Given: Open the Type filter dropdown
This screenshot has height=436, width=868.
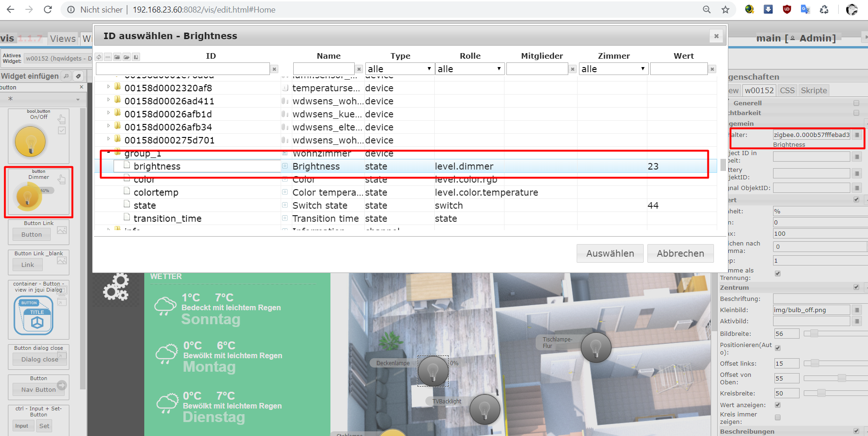Looking at the screenshot, I should click(400, 69).
